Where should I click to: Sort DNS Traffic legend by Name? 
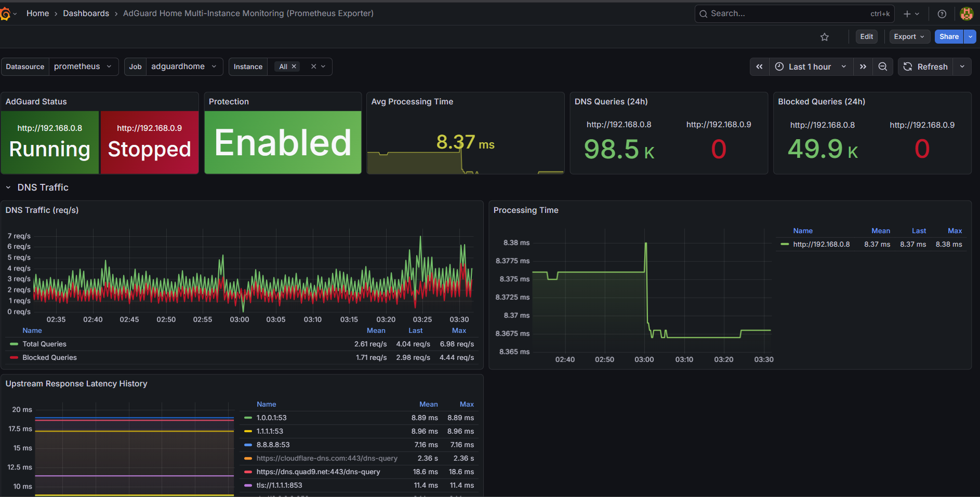(x=32, y=330)
